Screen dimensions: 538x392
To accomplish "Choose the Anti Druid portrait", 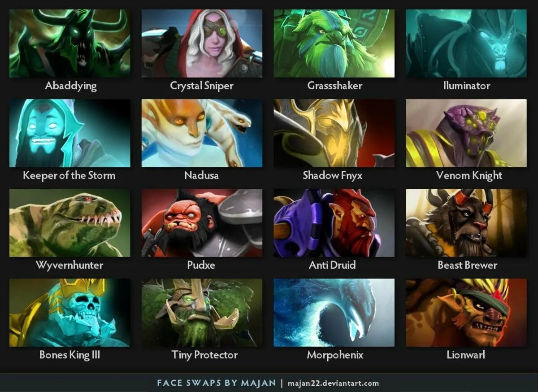I will coord(334,223).
